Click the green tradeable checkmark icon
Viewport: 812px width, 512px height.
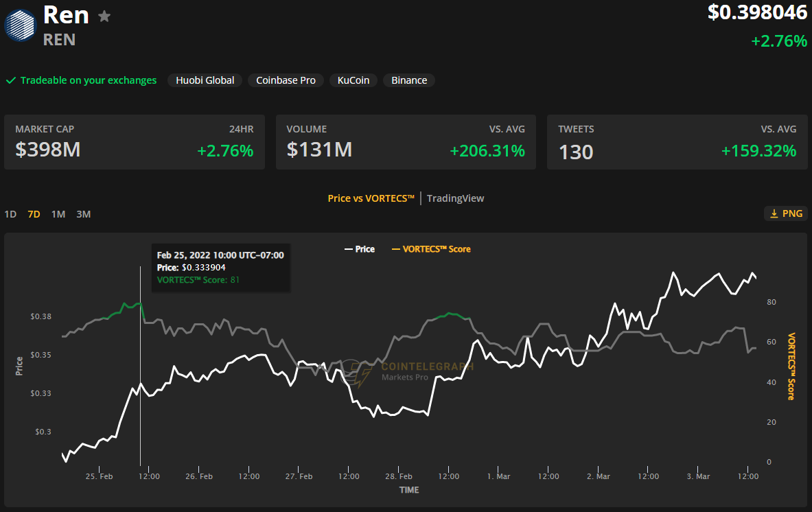tap(11, 80)
